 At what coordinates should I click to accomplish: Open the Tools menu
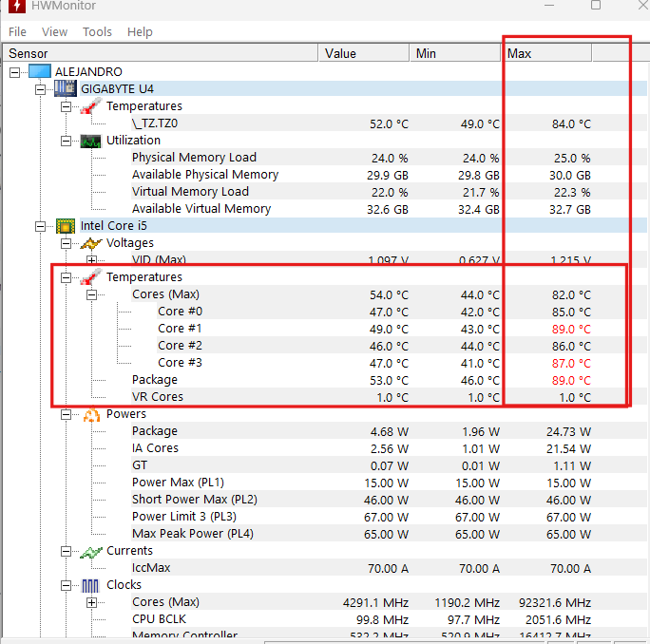97,32
